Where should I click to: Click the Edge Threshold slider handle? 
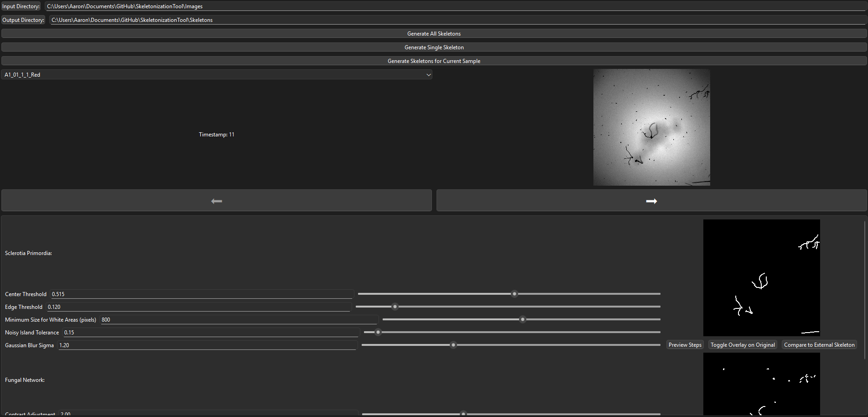pyautogui.click(x=395, y=307)
